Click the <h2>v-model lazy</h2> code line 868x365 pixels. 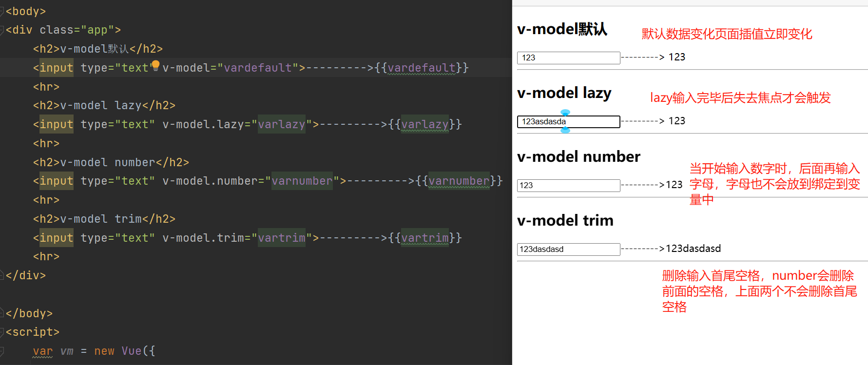tap(104, 106)
